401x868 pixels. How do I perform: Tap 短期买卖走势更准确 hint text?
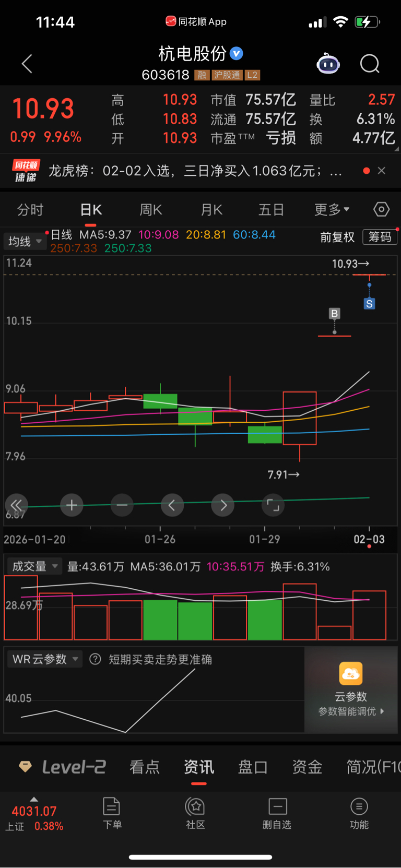160,659
